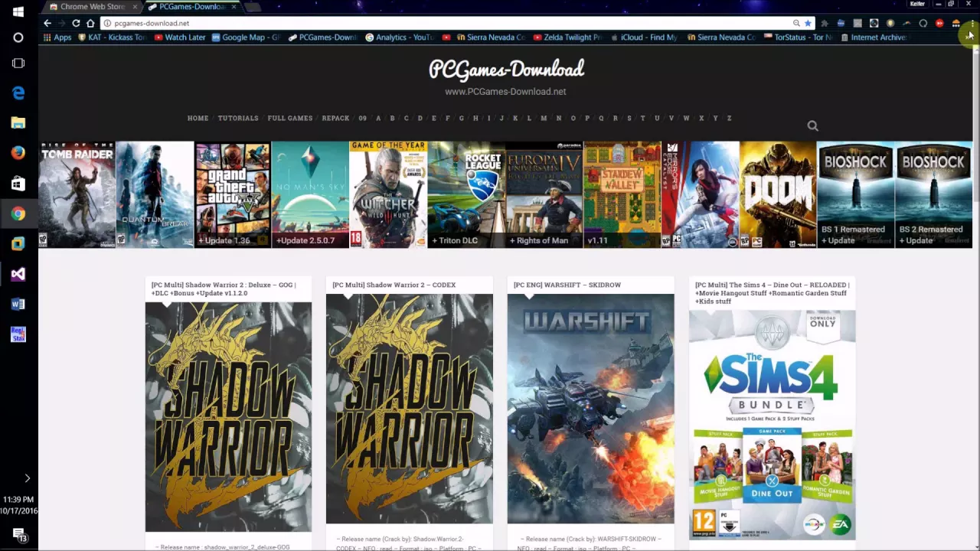Open the Internet Archive bookmark
Viewport: 980px width, 551px height.
coord(874,37)
